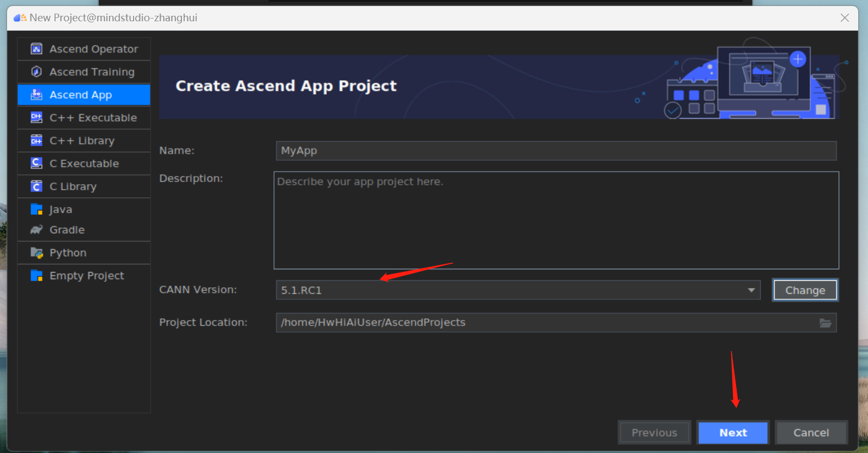This screenshot has height=453, width=868.
Task: Click the Gradle elephant icon
Action: click(x=37, y=230)
